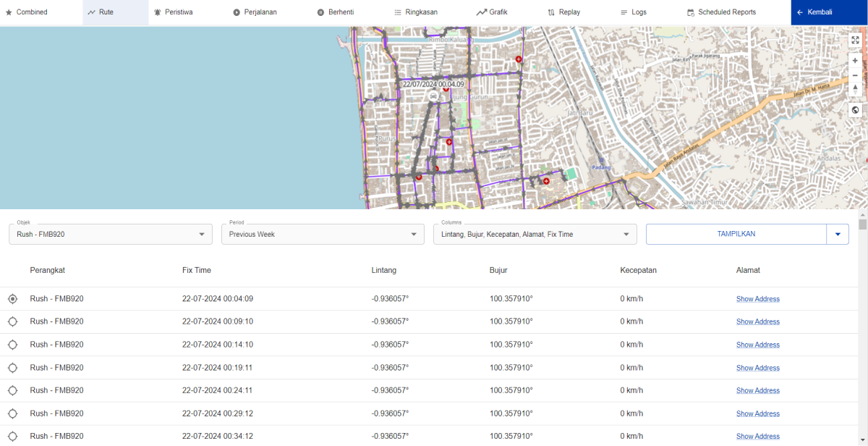Zoom in on the map
This screenshot has width=868, height=446.
pos(855,61)
